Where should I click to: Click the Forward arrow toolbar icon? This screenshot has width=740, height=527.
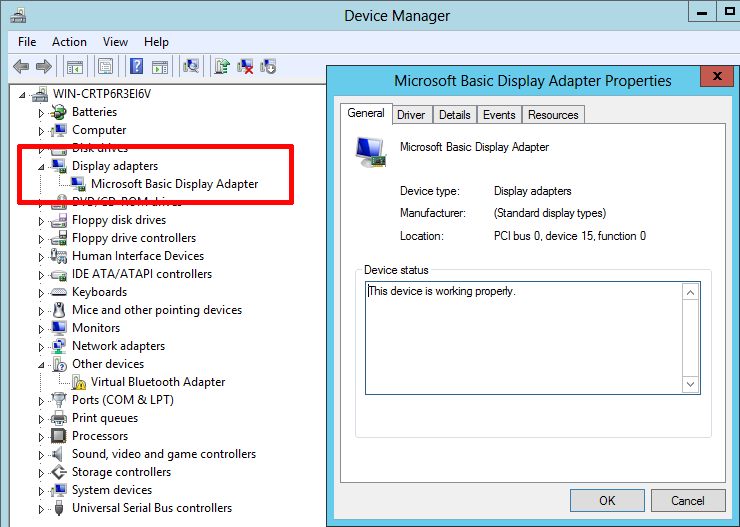coord(44,67)
